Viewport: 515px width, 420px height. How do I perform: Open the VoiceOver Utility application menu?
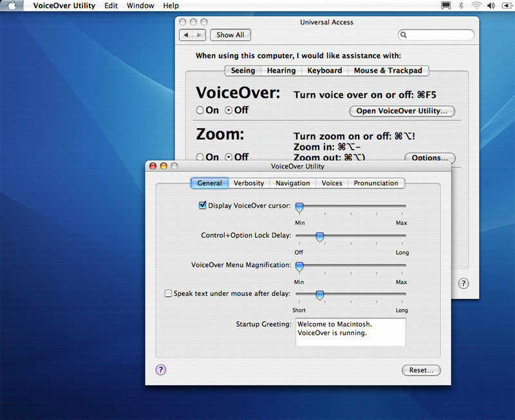64,6
